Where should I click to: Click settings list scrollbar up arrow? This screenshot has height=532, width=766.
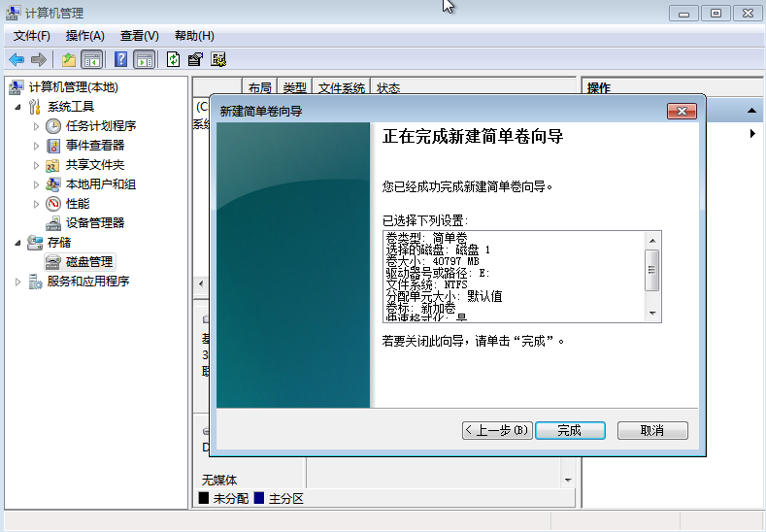tap(652, 241)
